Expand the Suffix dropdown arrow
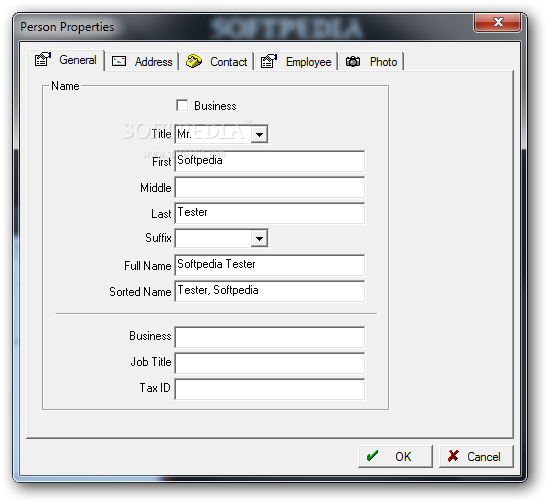The image size is (548, 503). click(x=259, y=238)
